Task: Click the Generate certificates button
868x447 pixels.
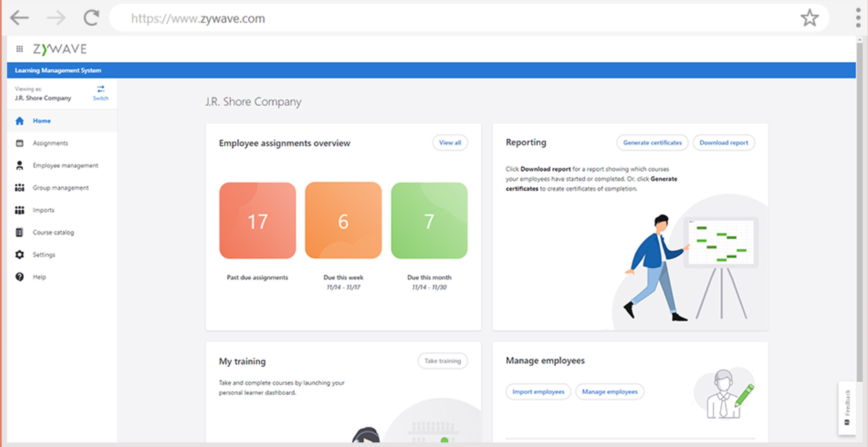Action: click(x=652, y=142)
